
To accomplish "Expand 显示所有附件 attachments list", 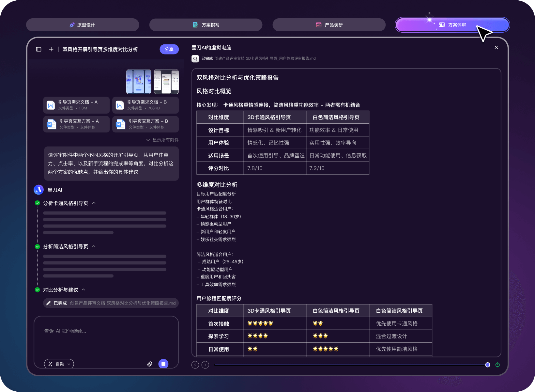I will click(x=162, y=140).
